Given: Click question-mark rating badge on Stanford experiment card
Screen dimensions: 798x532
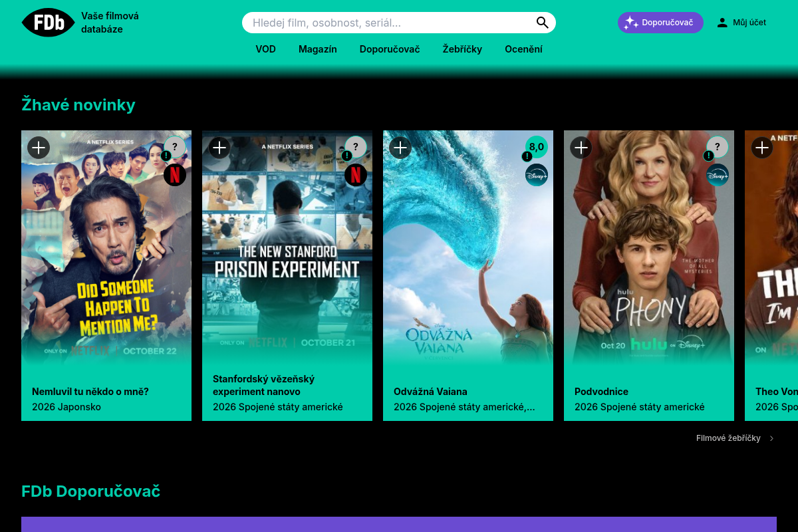Looking at the screenshot, I should [x=356, y=147].
